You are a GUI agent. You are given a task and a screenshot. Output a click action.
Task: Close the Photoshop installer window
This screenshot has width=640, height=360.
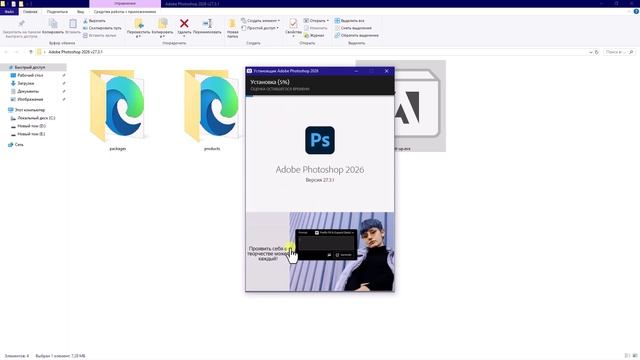[387, 71]
